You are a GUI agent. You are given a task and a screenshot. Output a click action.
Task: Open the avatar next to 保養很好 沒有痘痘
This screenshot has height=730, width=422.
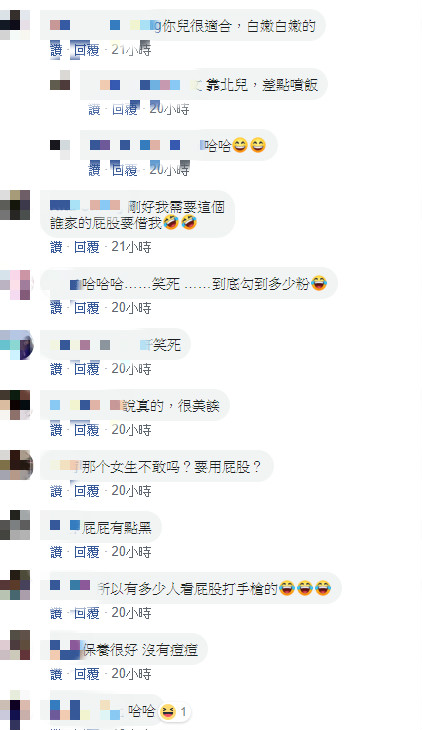[x=15, y=645]
